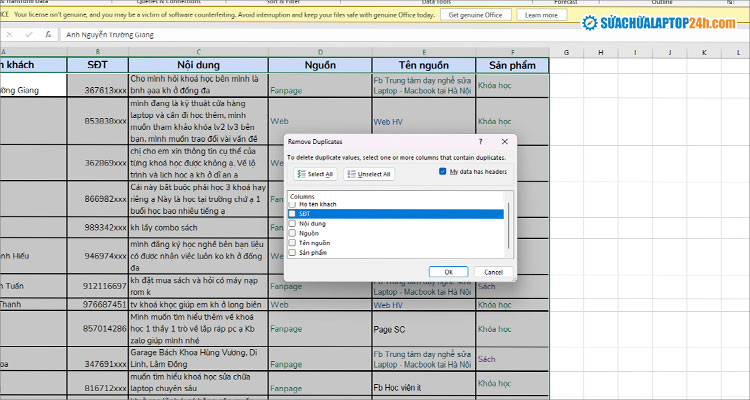Select column I header

[635, 52]
